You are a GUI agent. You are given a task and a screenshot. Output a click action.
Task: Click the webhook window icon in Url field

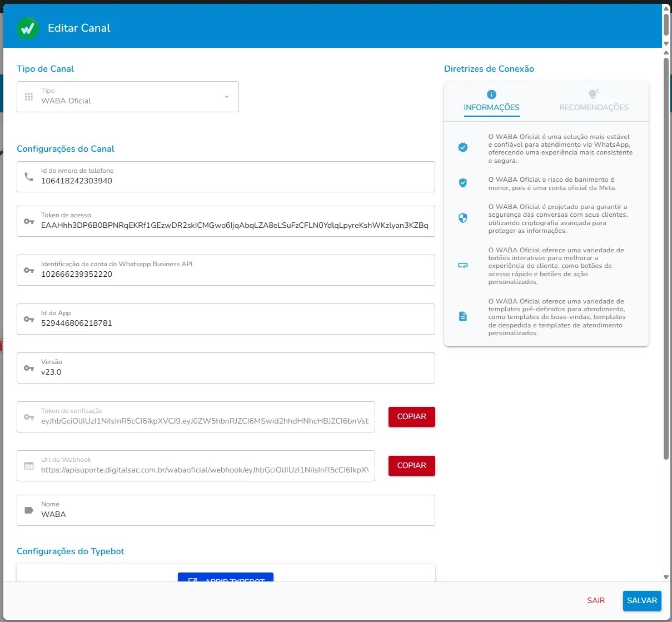coord(29,466)
